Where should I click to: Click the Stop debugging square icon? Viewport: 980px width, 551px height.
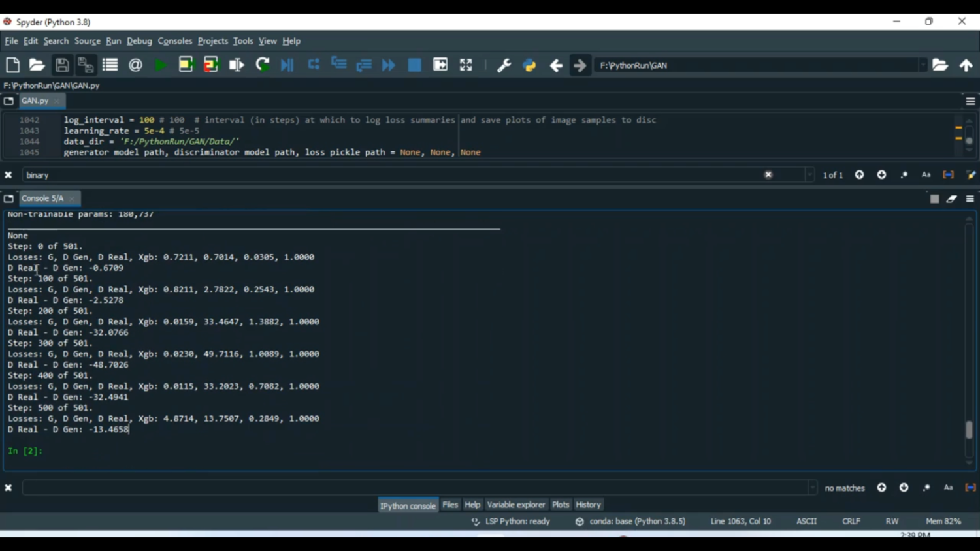[414, 65]
